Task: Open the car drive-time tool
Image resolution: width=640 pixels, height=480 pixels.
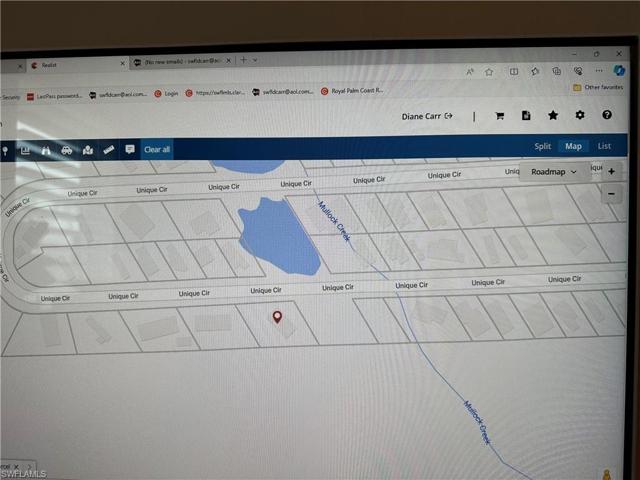Action: pos(67,150)
